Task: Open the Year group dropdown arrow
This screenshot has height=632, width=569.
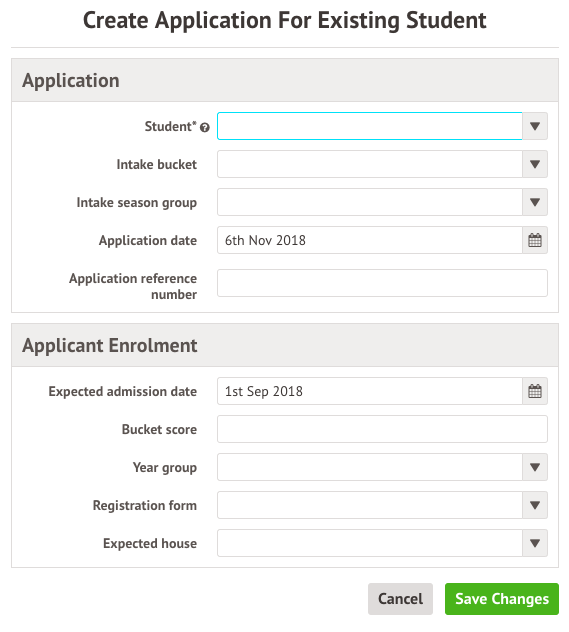Action: [x=535, y=467]
